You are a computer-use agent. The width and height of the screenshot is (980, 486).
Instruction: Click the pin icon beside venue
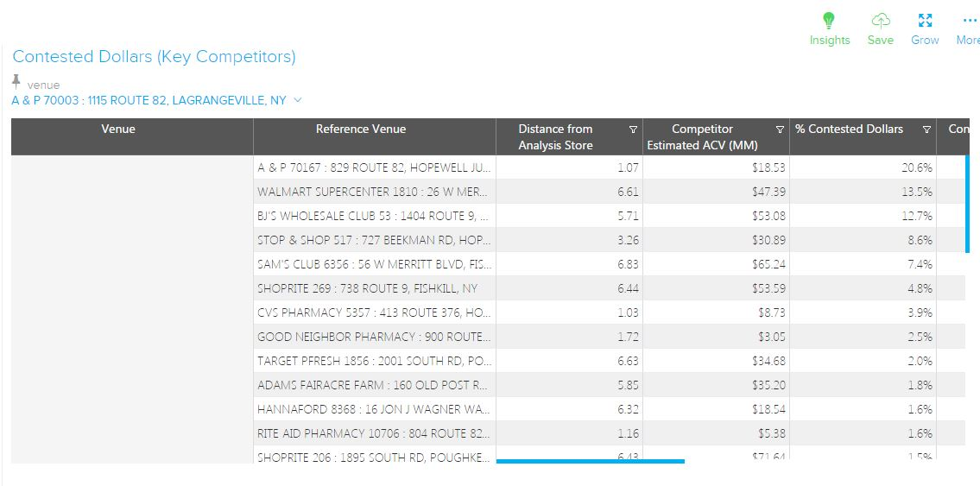click(16, 83)
